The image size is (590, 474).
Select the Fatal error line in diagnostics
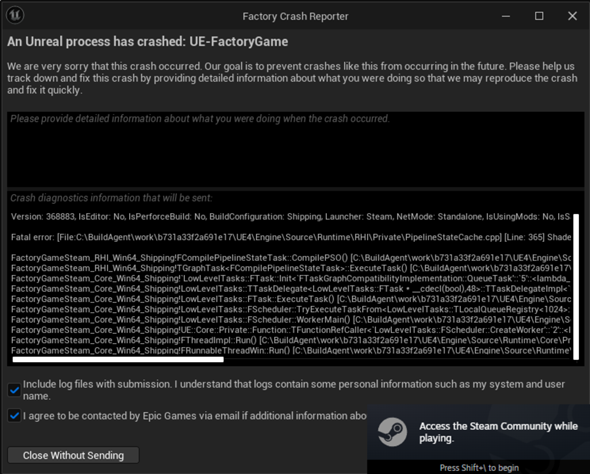[291, 237]
